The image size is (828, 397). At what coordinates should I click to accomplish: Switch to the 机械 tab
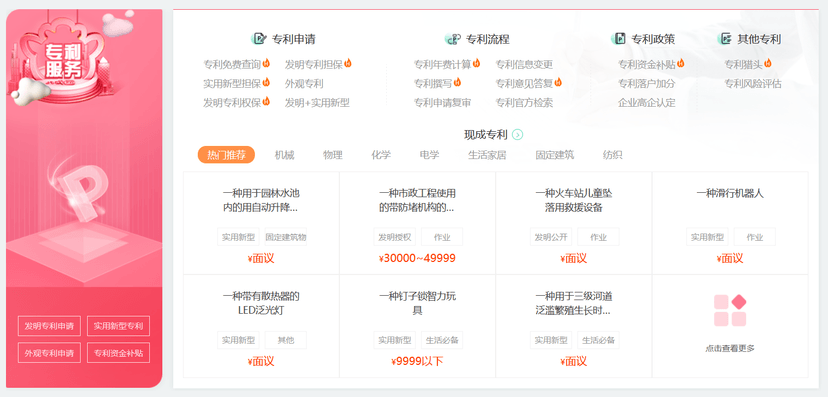[x=284, y=155]
